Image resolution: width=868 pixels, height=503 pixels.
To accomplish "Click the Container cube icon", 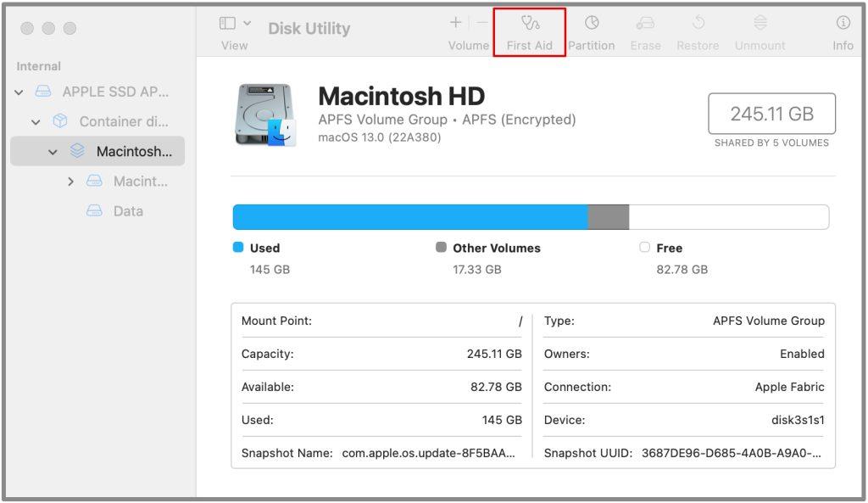I will point(60,120).
